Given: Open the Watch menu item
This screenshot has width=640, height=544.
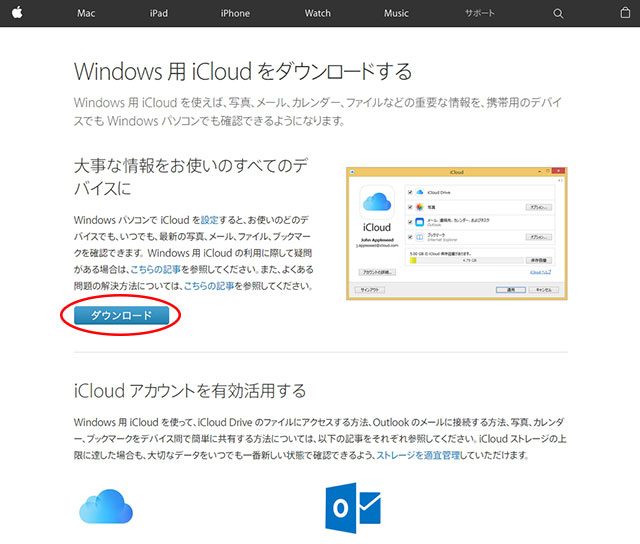Looking at the screenshot, I should 318,13.
